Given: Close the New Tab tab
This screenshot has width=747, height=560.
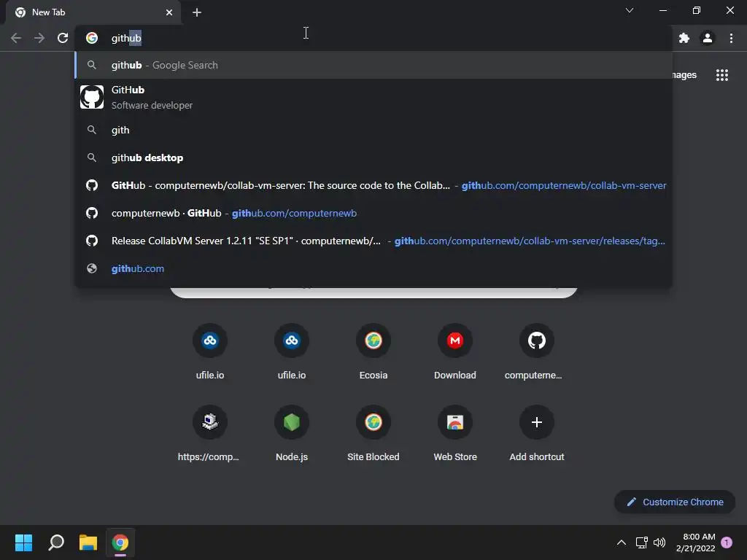Looking at the screenshot, I should tap(169, 12).
